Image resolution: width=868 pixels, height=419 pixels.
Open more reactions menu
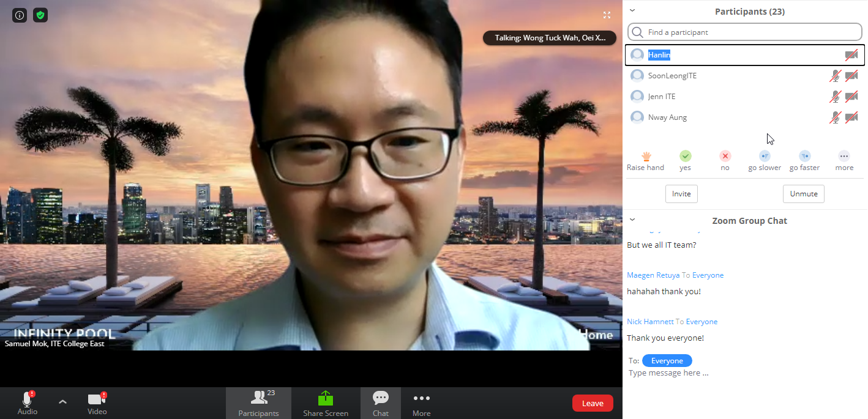[844, 157]
